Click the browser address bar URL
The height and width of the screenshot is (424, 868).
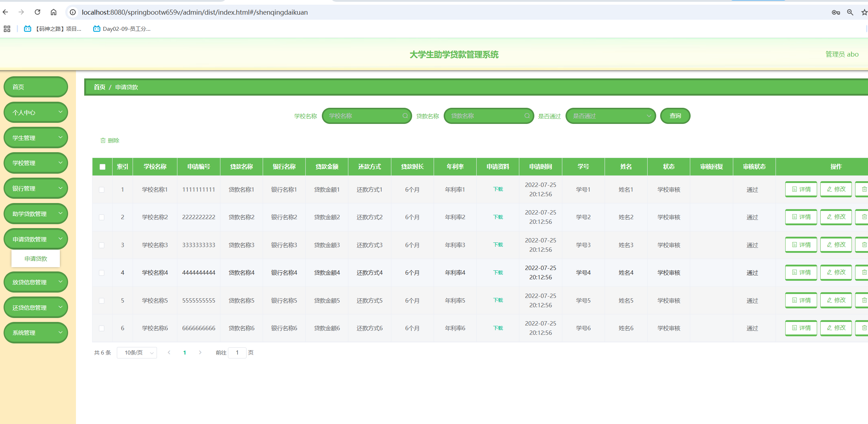195,12
